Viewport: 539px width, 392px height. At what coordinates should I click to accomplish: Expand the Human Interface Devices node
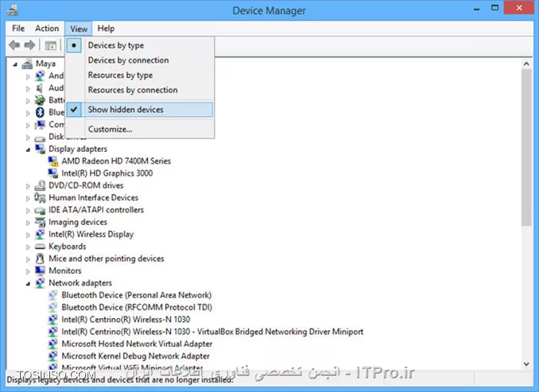(x=28, y=198)
